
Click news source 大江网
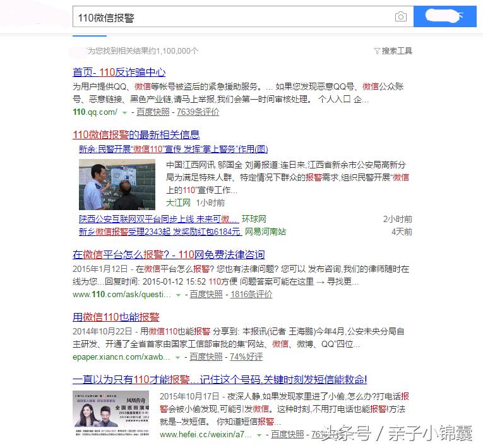click(x=178, y=203)
